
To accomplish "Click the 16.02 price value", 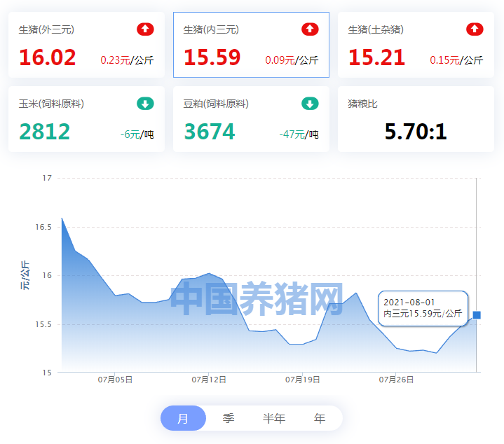I will [48, 57].
